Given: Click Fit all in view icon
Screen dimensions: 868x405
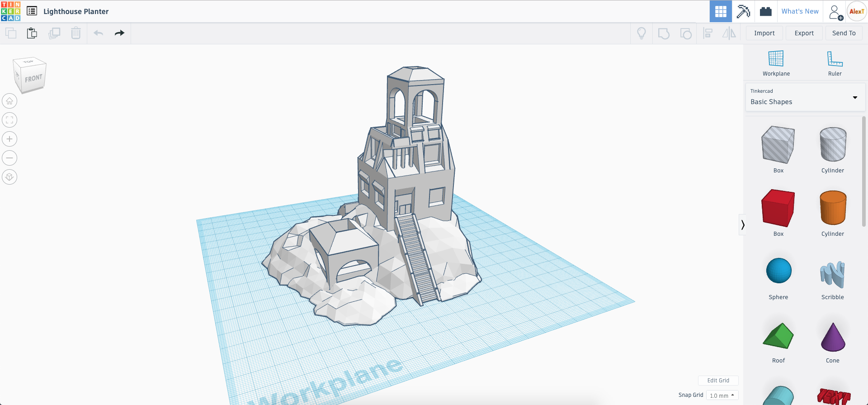Looking at the screenshot, I should (x=9, y=120).
